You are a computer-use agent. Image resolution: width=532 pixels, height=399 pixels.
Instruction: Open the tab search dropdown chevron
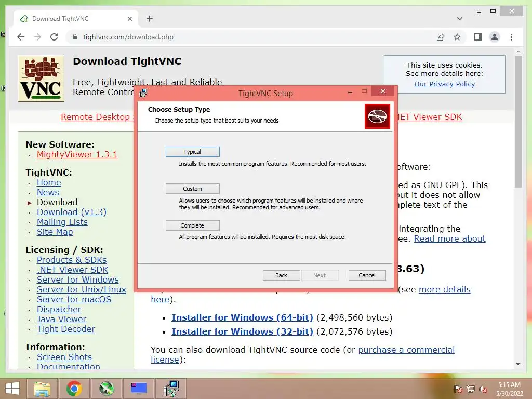coord(460,19)
